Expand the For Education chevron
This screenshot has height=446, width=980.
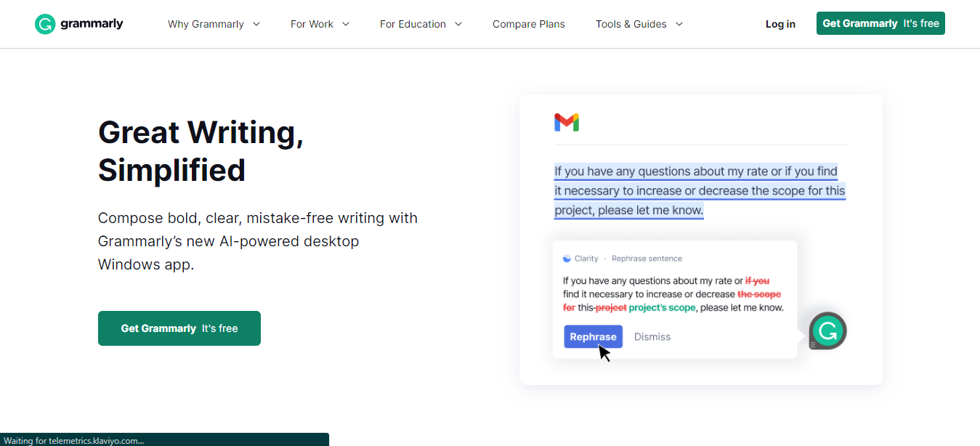pos(458,24)
